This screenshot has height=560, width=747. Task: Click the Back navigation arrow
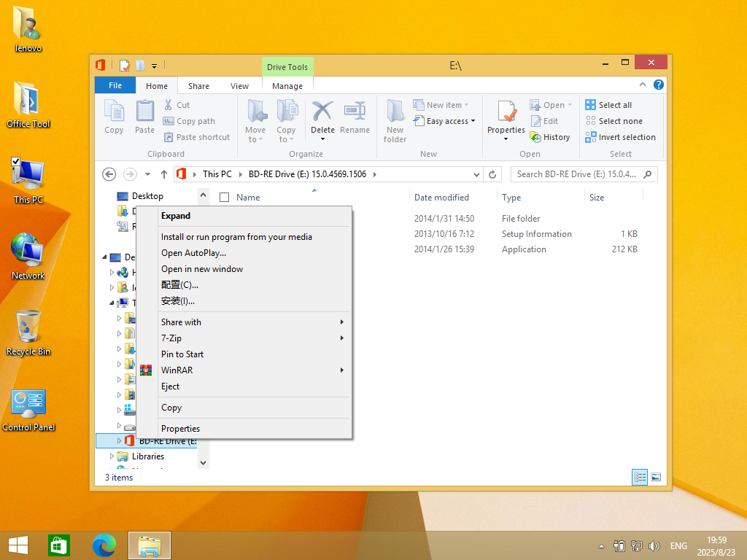point(109,174)
